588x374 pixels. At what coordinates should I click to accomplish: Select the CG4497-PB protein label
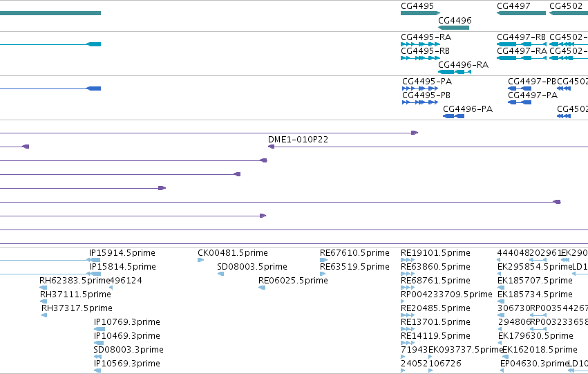(532, 82)
